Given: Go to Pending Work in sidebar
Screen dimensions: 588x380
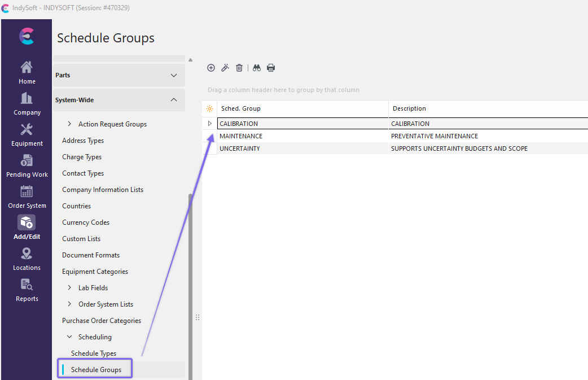Looking at the screenshot, I should click(27, 165).
